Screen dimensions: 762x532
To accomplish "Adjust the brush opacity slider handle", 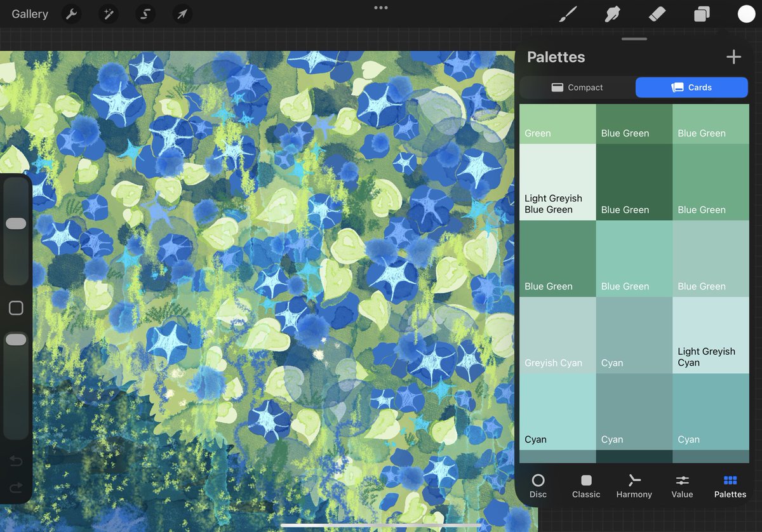I will click(x=16, y=340).
